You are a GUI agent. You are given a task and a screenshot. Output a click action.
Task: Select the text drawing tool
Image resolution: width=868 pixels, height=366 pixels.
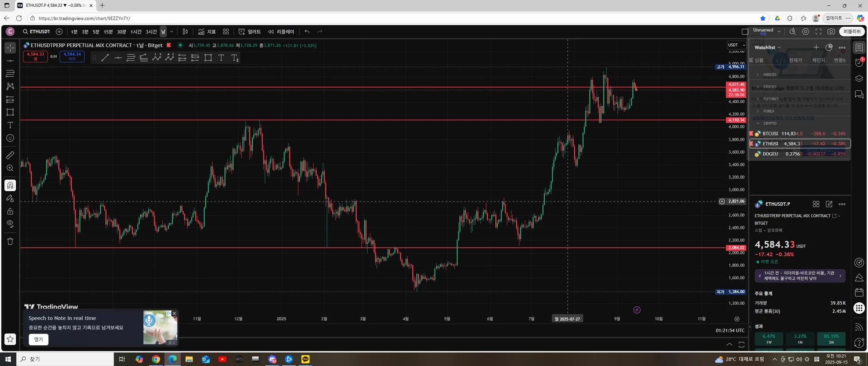10,125
